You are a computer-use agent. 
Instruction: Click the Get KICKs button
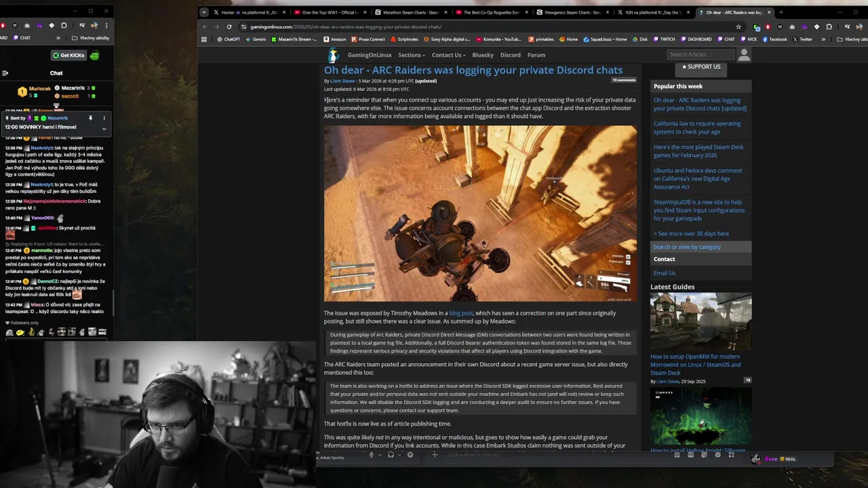point(69,56)
